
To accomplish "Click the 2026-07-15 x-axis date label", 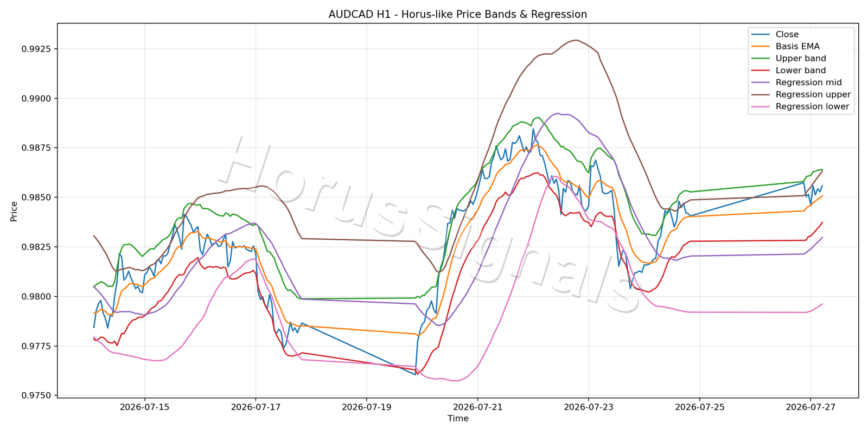I will [145, 407].
